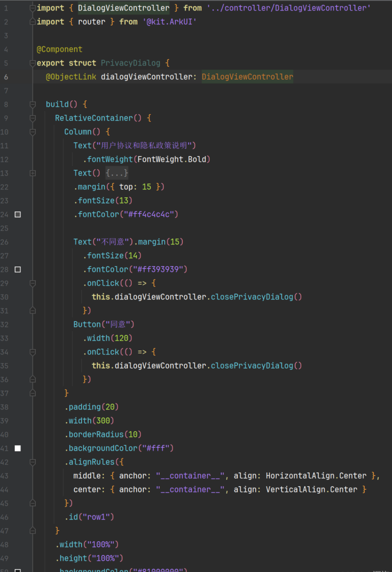
Task: Click the .height("100%") call
Action: (x=89, y=558)
